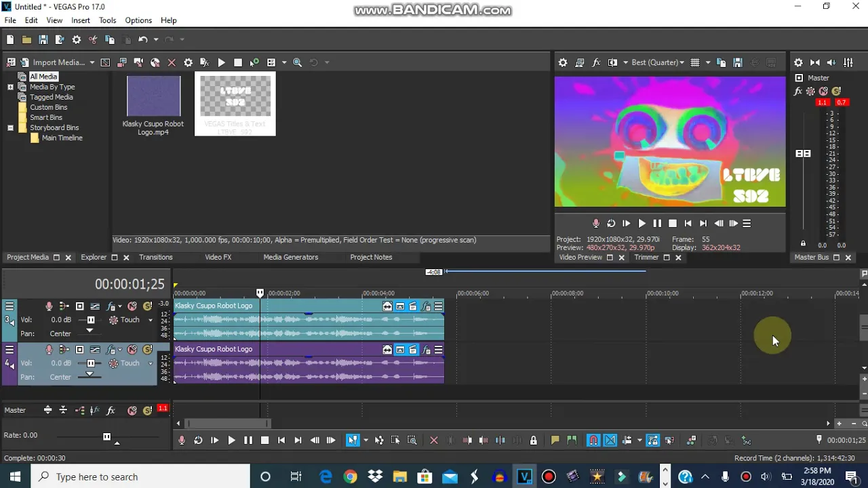
Task: Select the Main Timeline storyboard bin
Action: pyautogui.click(x=62, y=138)
